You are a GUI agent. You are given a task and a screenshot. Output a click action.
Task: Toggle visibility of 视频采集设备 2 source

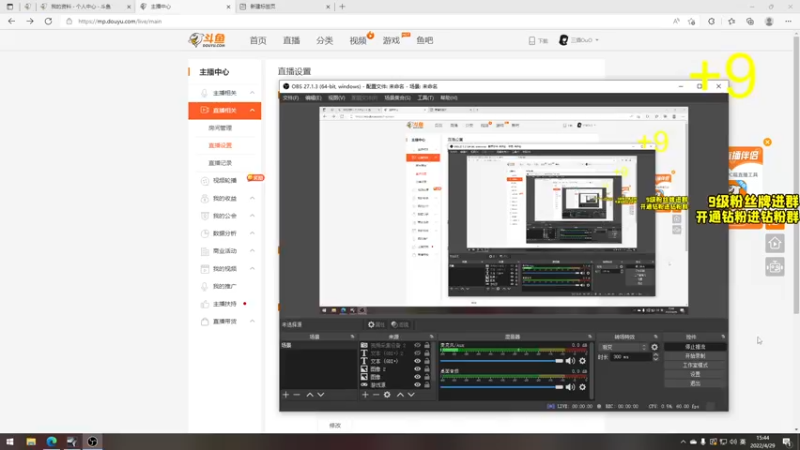417,345
